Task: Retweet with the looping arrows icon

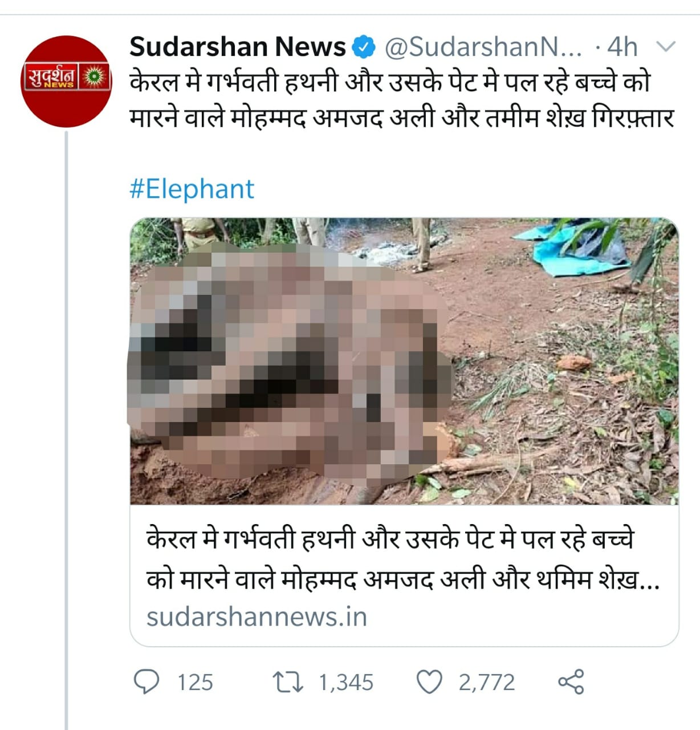Action: 288,682
